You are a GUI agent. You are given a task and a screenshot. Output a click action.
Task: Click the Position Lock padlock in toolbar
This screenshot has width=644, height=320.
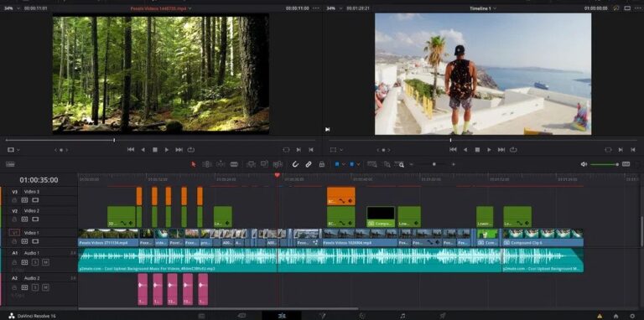tap(322, 164)
